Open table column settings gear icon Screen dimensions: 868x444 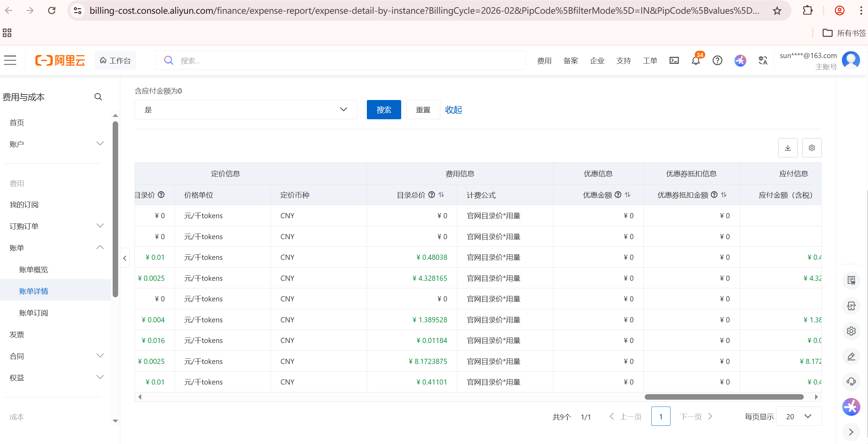[812, 148]
